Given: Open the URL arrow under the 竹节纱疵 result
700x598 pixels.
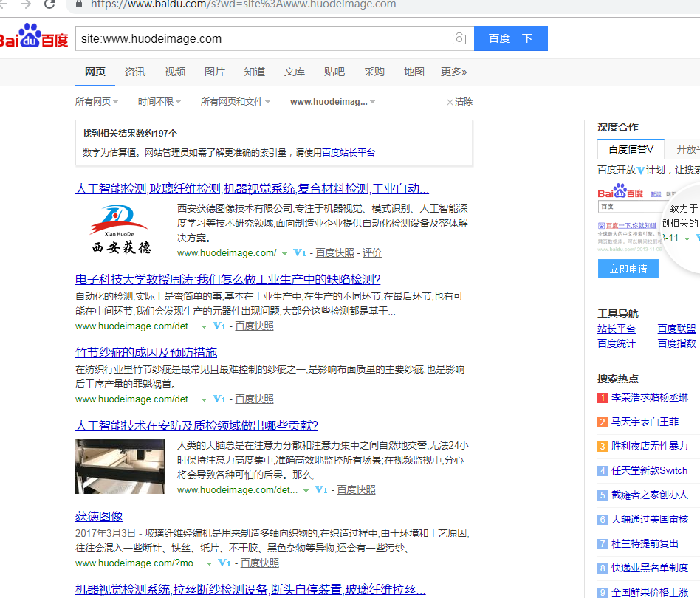Looking at the screenshot, I should pos(204,399).
